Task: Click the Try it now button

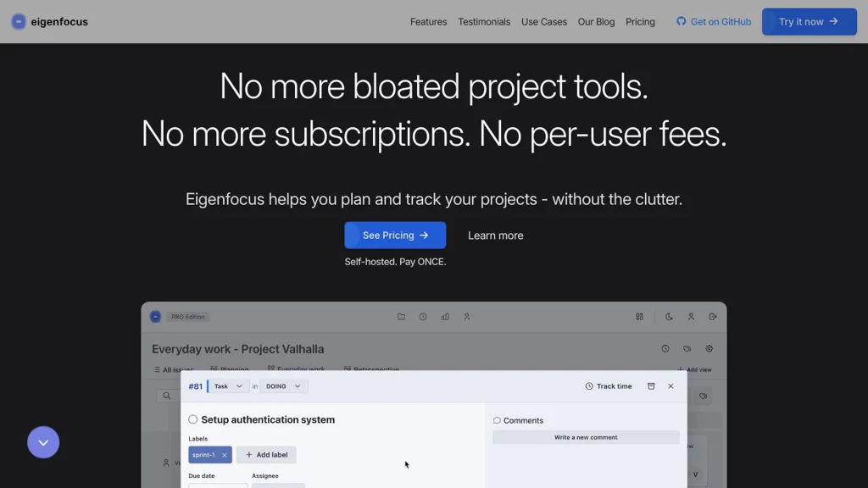Action: point(809,22)
